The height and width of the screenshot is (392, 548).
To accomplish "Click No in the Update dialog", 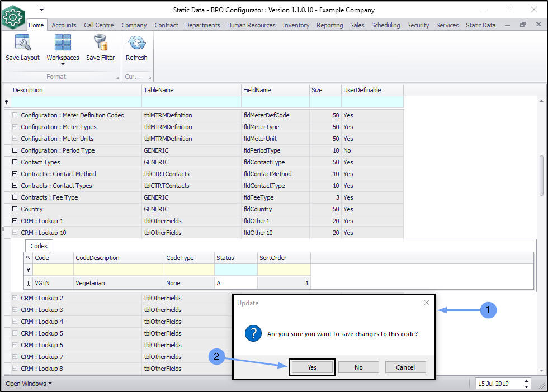I will tap(358, 367).
